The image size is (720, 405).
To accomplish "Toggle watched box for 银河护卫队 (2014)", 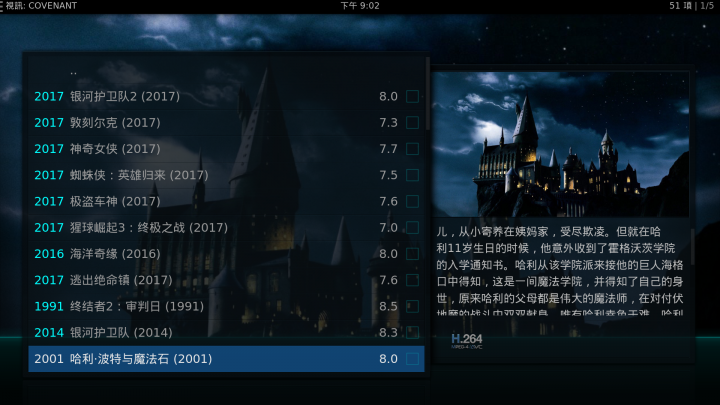I will point(412,332).
